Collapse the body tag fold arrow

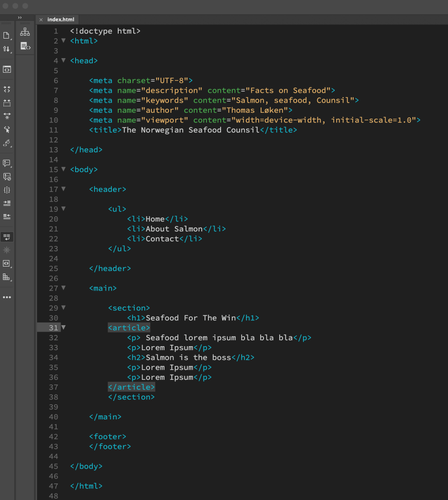click(x=63, y=169)
